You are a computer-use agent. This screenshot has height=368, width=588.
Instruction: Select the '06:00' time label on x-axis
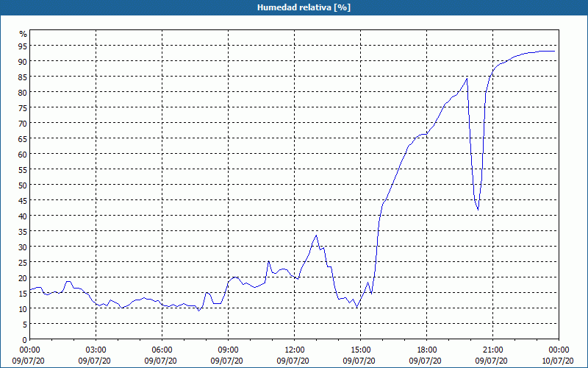coord(162,350)
